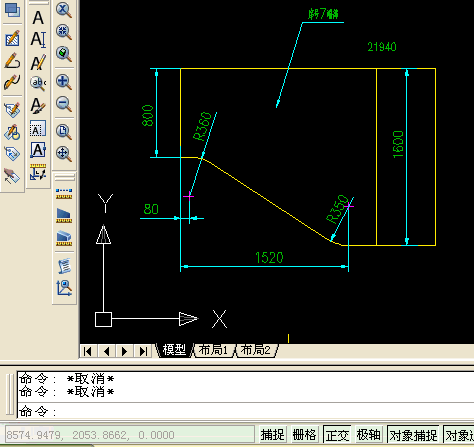Select the Distance measure tool
The image size is (474, 447).
64,193
